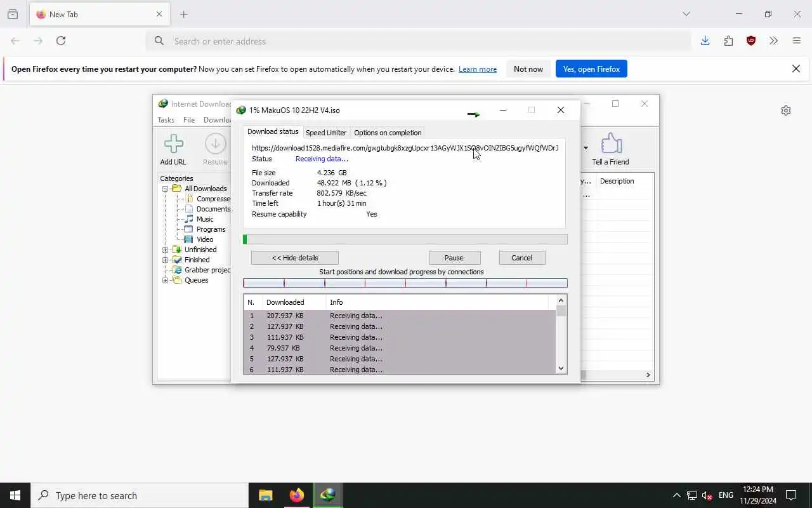Open the IDM toolbar dropdown arrow
Viewport: 812px width, 508px height.
point(585,149)
